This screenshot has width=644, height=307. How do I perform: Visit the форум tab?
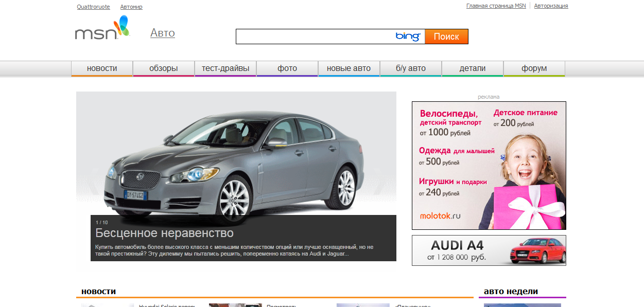coord(534,68)
